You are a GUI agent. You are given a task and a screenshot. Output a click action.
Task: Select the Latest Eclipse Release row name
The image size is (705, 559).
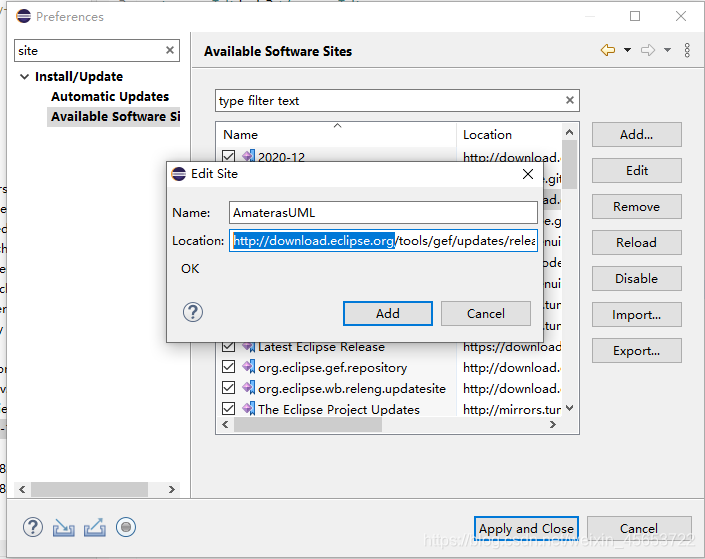(x=321, y=347)
